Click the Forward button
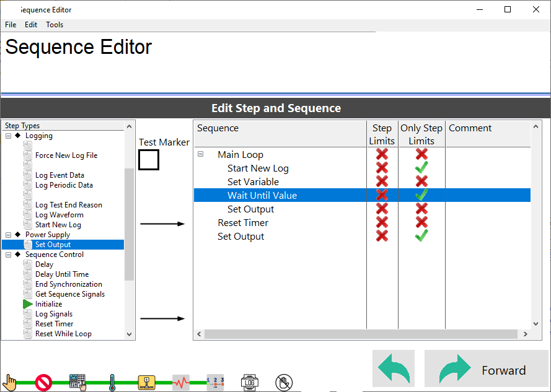This screenshot has height=392, width=551. point(486,370)
